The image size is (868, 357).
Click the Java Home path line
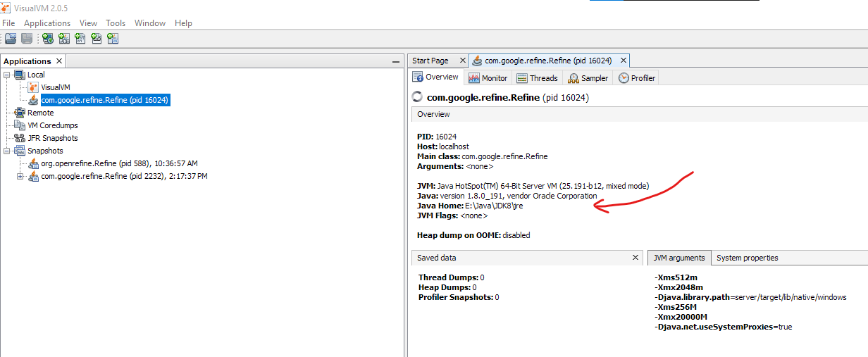471,206
